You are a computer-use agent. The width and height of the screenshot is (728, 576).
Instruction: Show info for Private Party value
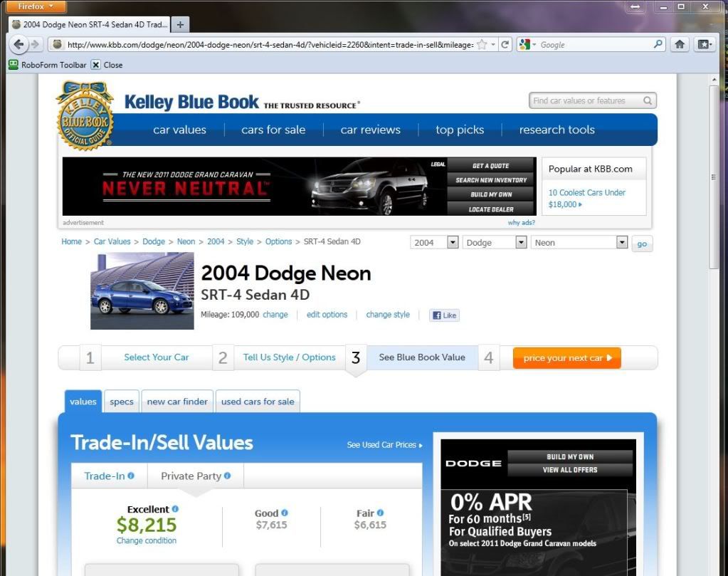[x=227, y=476]
